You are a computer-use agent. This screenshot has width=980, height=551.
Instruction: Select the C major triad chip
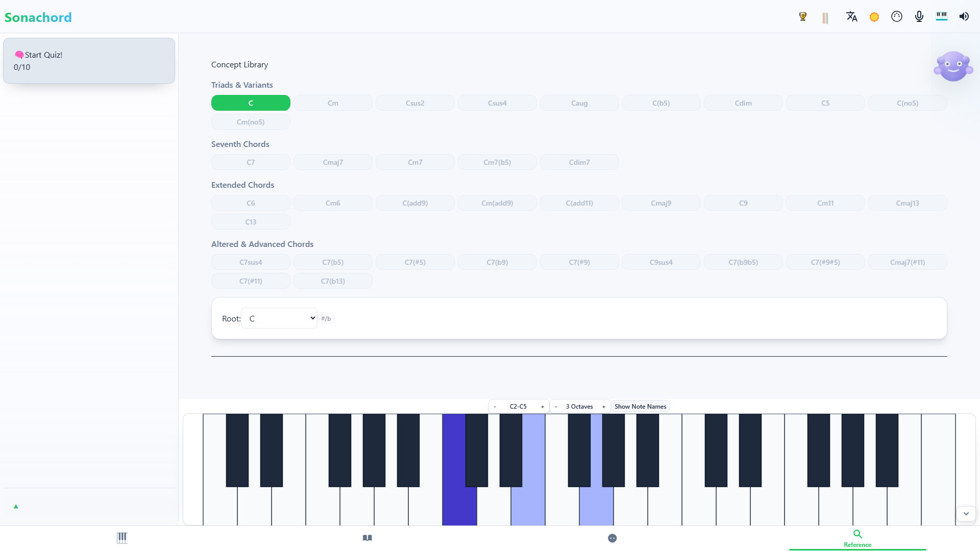251,103
